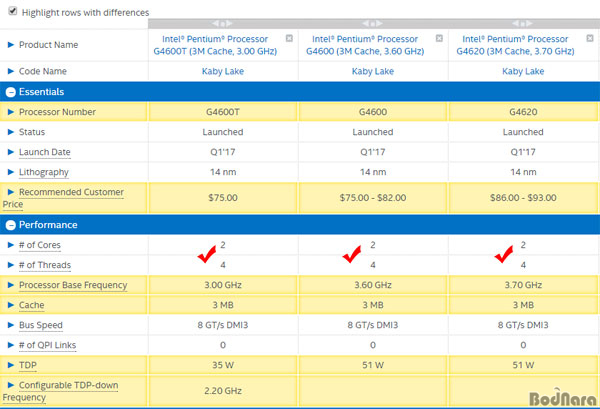Click reorder arrows above G4620 column

coord(523,24)
